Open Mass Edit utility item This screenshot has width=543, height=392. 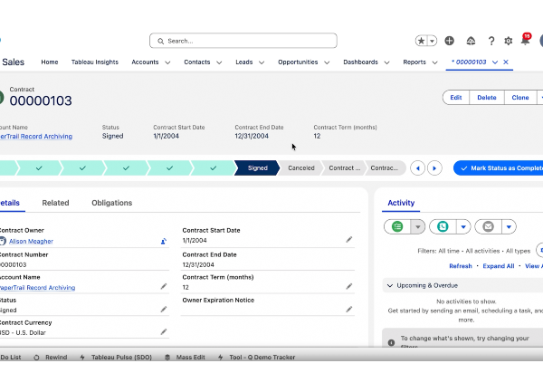[185, 357]
